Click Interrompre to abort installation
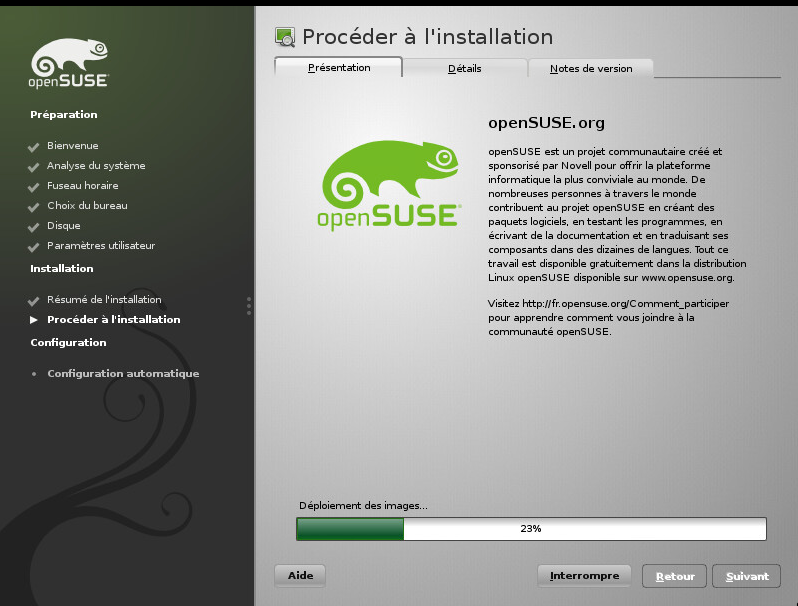This screenshot has width=798, height=606. click(584, 575)
